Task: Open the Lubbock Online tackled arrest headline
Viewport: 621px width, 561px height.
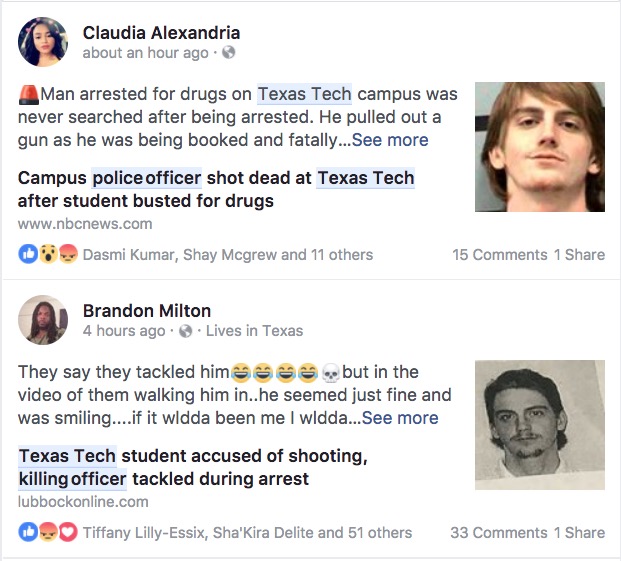Action: coord(194,468)
